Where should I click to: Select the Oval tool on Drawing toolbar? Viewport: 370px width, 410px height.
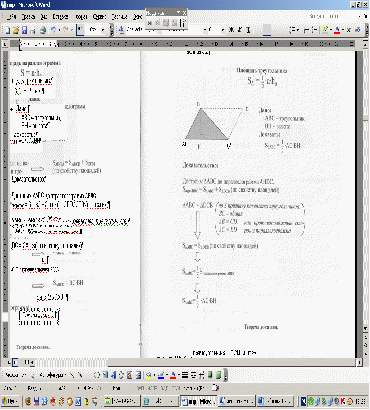point(97,375)
